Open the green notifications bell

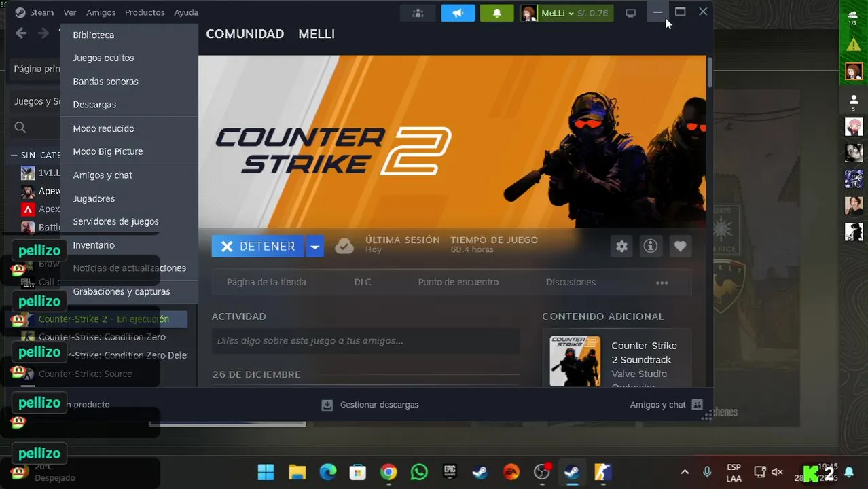(x=497, y=13)
